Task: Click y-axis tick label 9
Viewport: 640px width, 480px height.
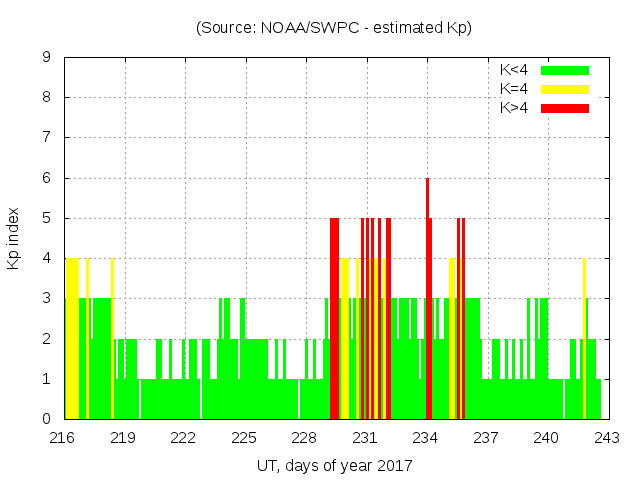Action: point(47,57)
